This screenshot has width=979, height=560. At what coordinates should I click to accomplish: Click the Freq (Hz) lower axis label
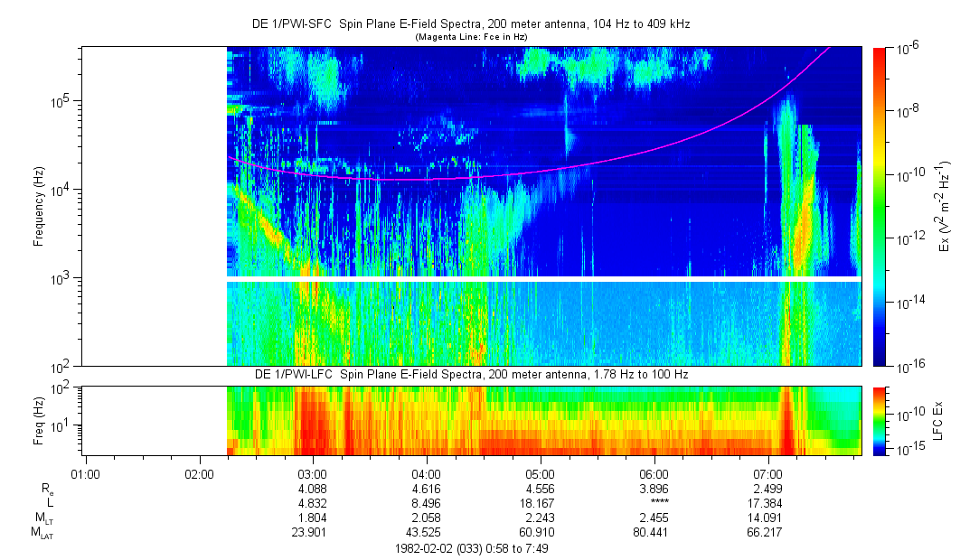pos(39,420)
